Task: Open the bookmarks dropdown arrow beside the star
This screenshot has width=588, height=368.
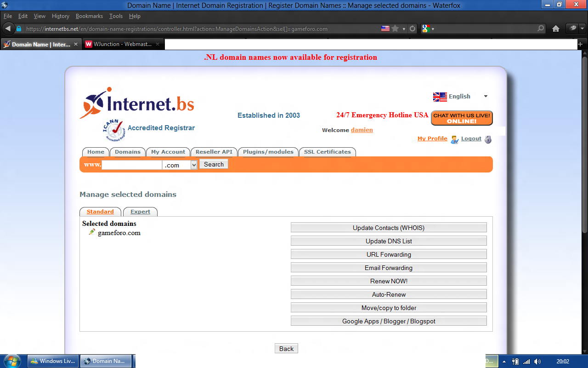Action: click(404, 29)
